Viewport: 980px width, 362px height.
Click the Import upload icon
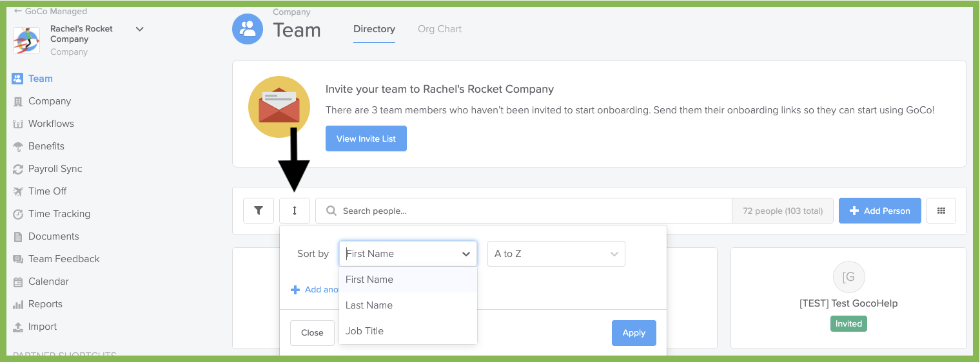(17, 327)
